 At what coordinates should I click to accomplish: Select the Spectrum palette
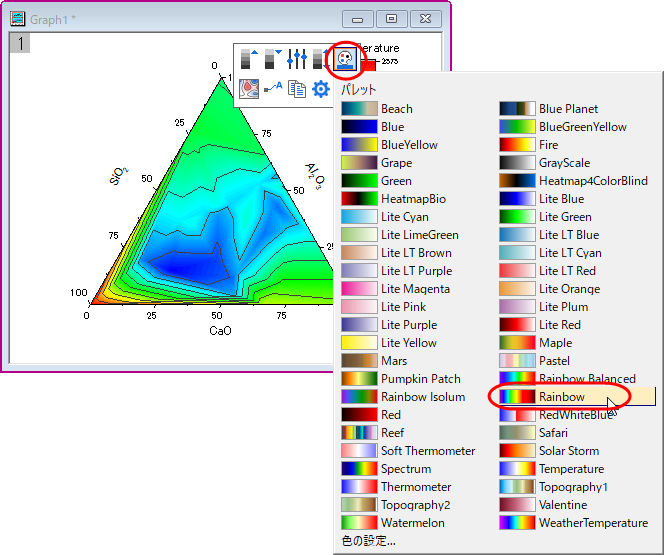click(386, 469)
